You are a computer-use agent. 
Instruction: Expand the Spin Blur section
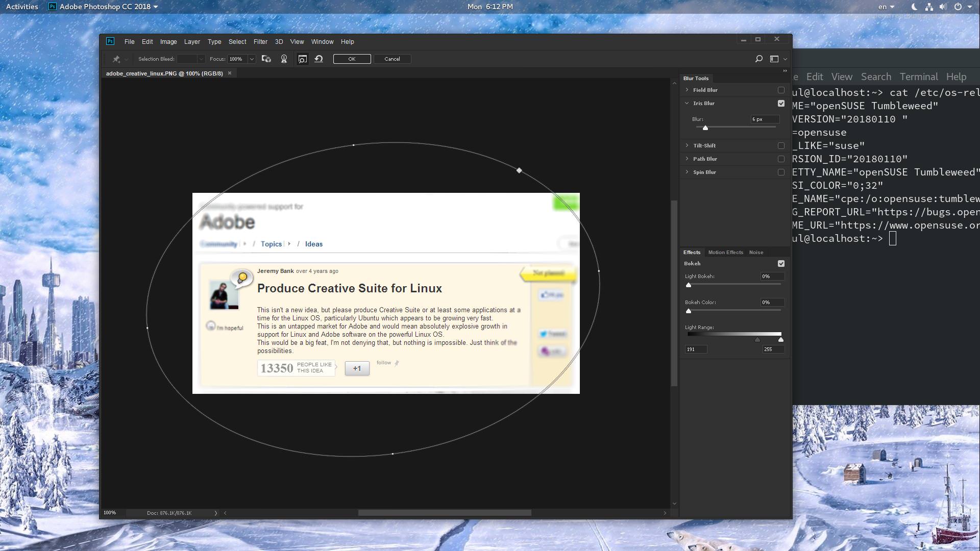(x=687, y=172)
